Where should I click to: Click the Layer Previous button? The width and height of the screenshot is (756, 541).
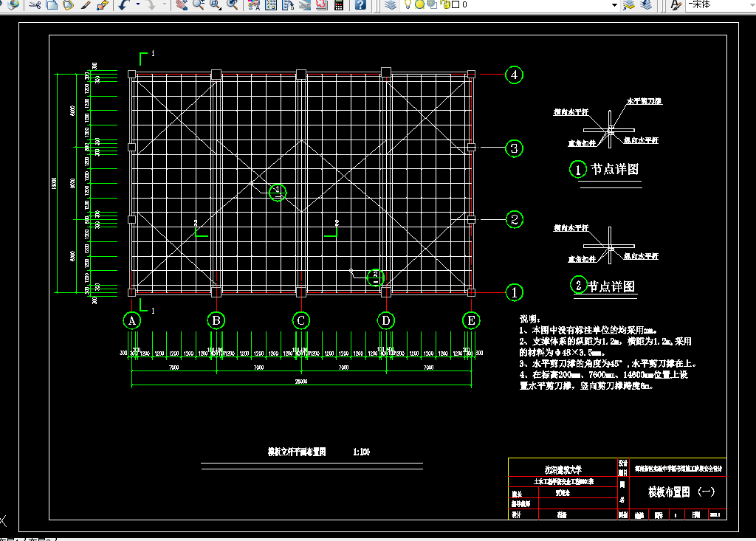pyautogui.click(x=646, y=4)
